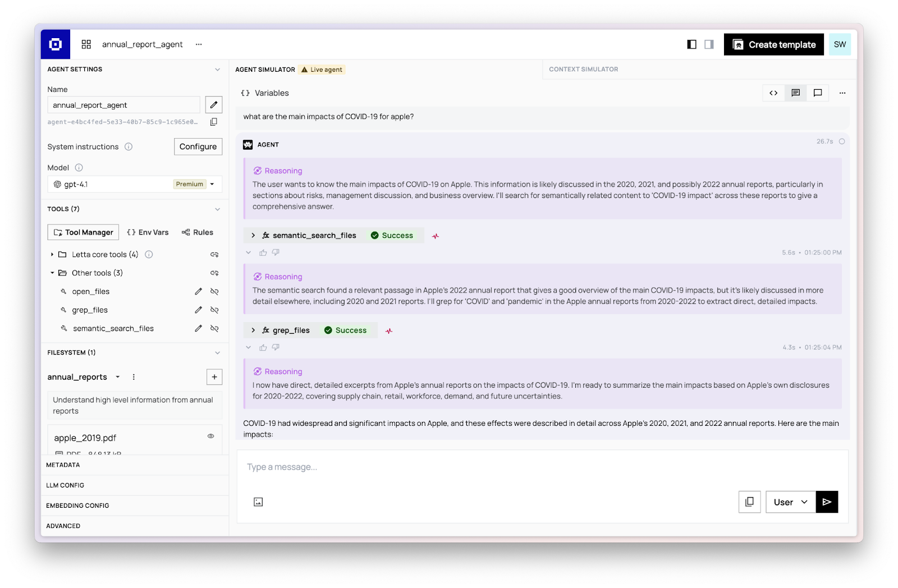
Task: Thumbs down the grep_files step
Action: pos(276,348)
